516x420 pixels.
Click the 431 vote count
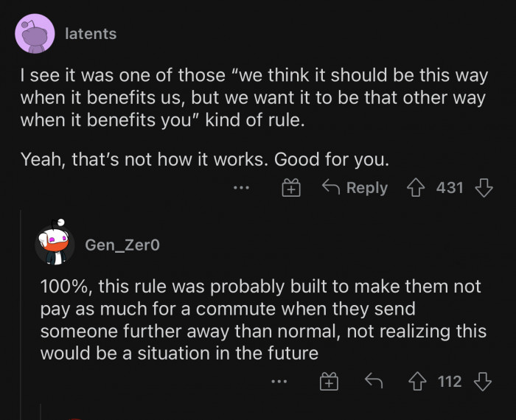tap(450, 188)
